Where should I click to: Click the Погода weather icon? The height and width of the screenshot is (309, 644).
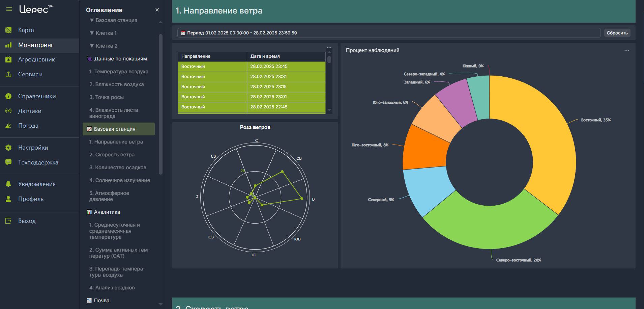pyautogui.click(x=8, y=126)
